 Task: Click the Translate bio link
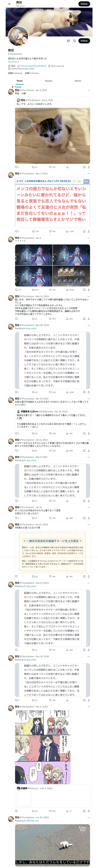(x=14, y=62)
